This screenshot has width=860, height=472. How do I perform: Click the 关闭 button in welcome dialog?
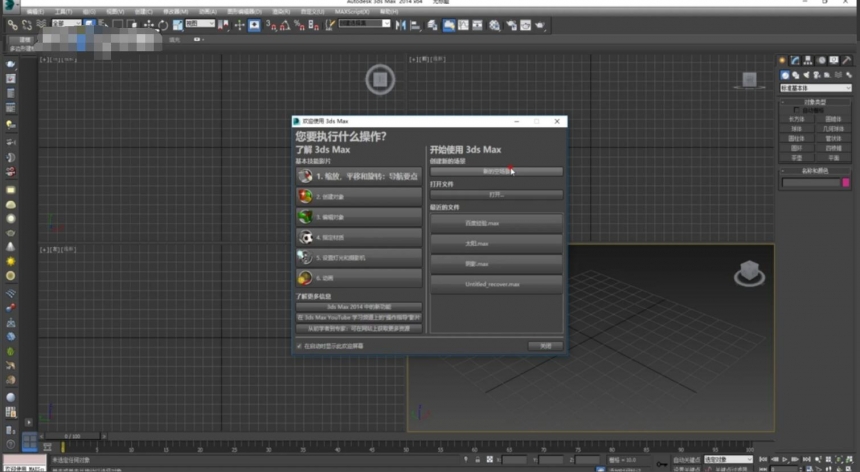click(545, 346)
